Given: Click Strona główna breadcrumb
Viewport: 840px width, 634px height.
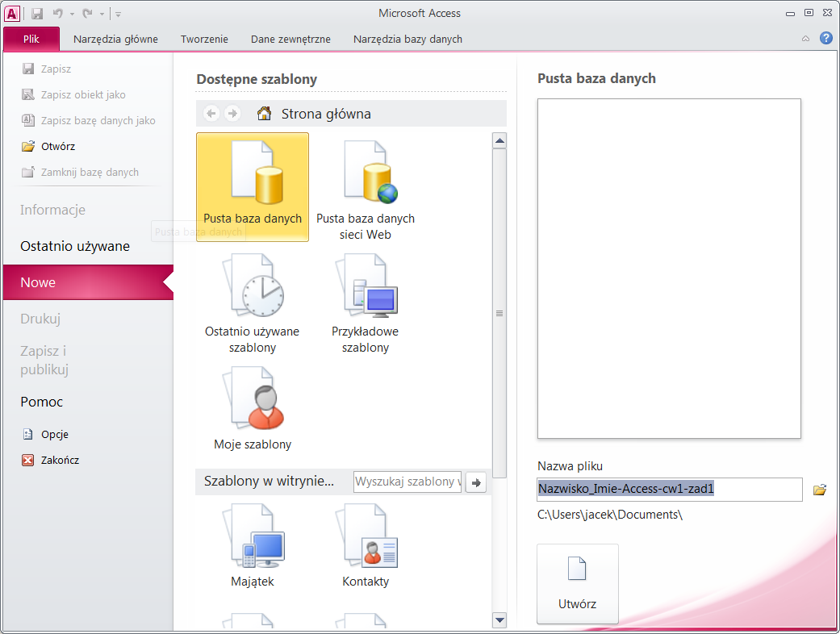Looking at the screenshot, I should coord(326,114).
